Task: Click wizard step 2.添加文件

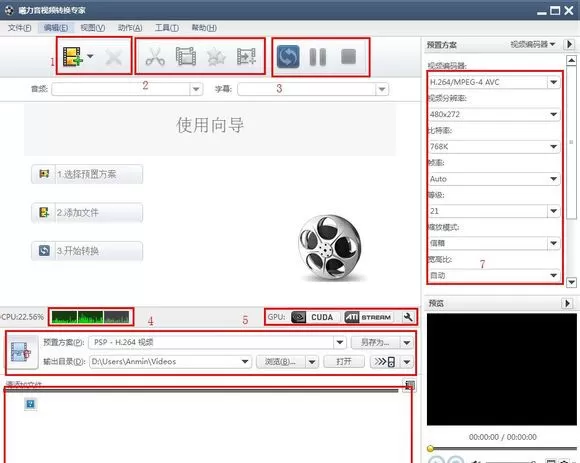Action: pyautogui.click(x=87, y=213)
